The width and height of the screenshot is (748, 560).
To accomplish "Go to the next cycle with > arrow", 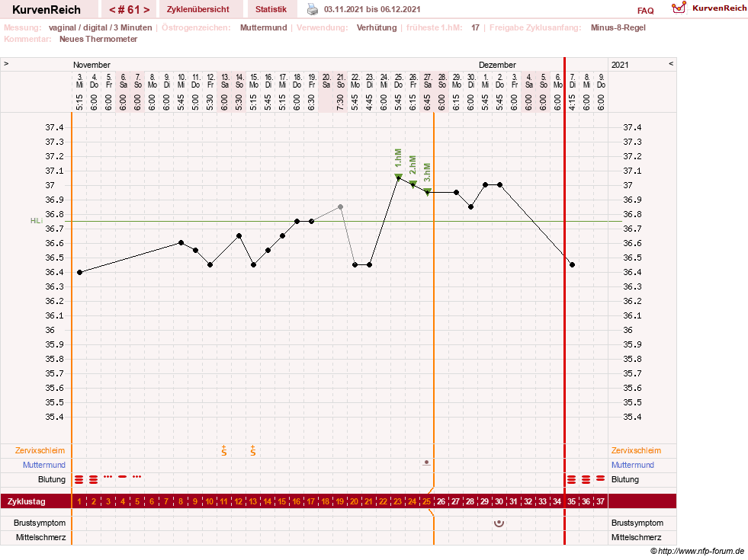I will (146, 10).
